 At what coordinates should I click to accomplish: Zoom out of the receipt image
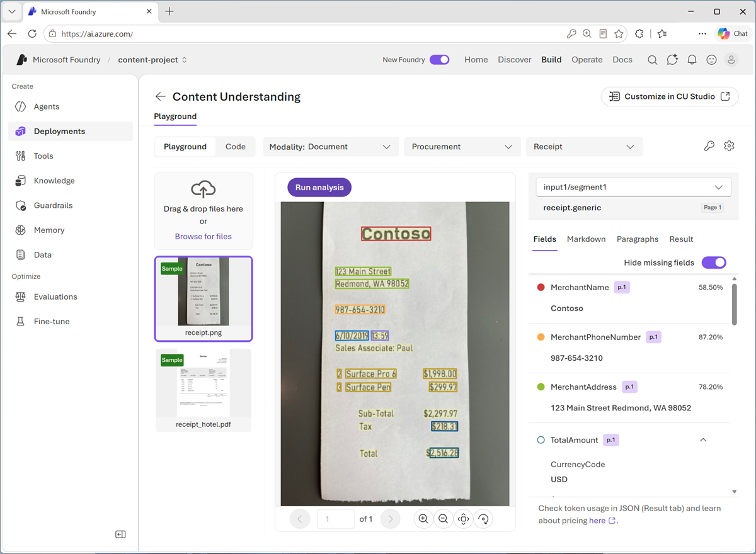pyautogui.click(x=444, y=519)
